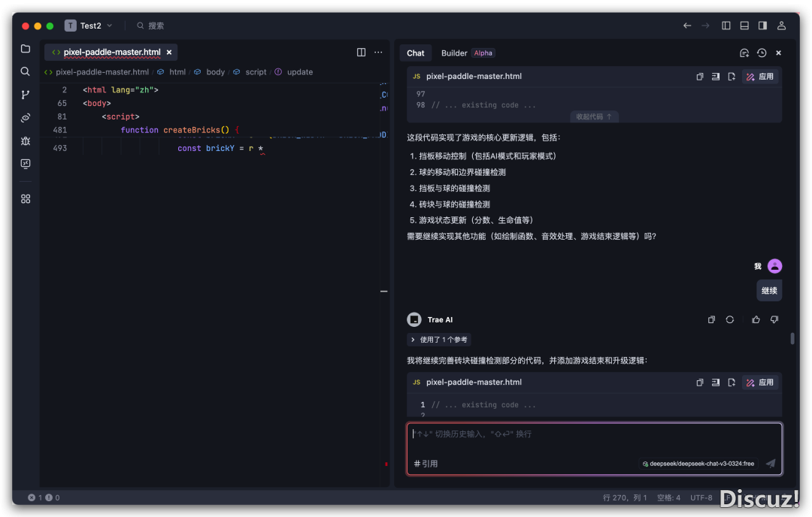Open the Explorer folder icon in sidebar
The width and height of the screenshot is (812, 517).
[x=26, y=49]
